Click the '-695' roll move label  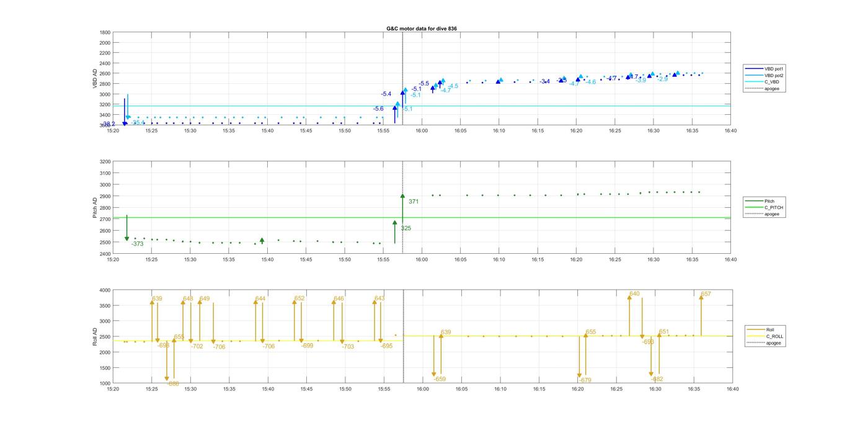[x=386, y=346]
